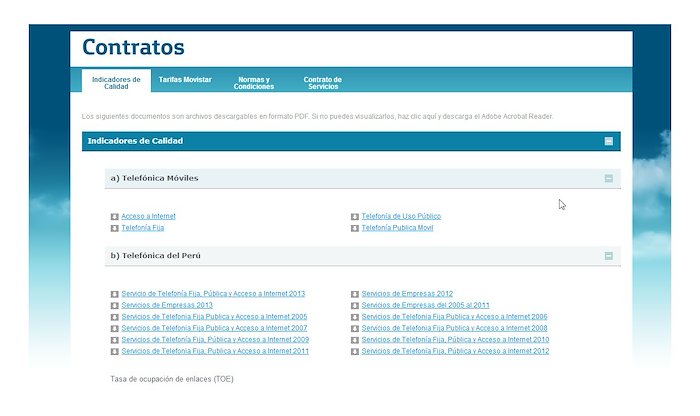
Task: Open Telefonía Fija y Acceso a Internet 2009 link
Action: pos(215,340)
